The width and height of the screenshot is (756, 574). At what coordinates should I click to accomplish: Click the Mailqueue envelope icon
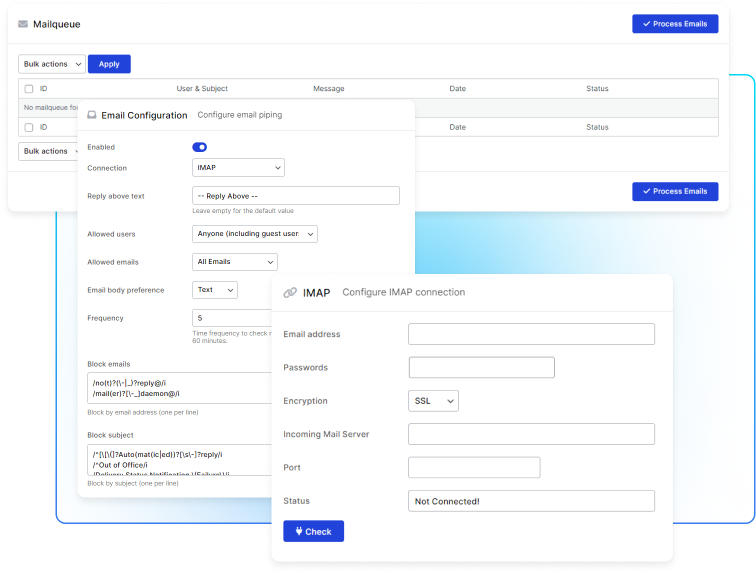(23, 24)
